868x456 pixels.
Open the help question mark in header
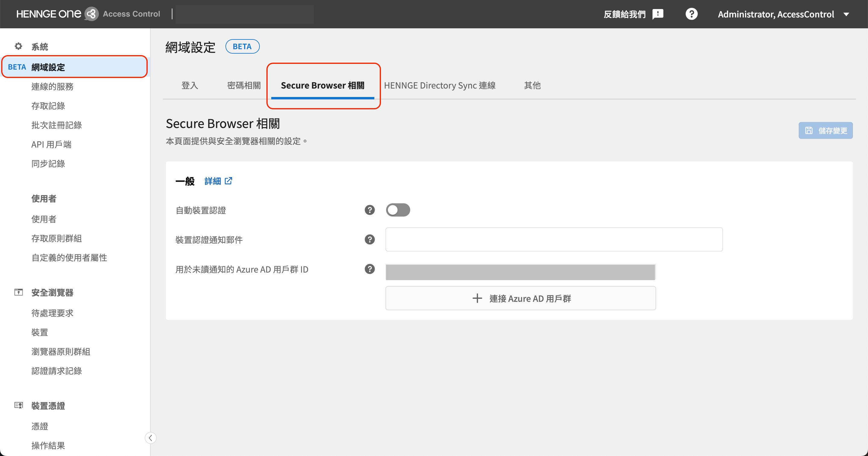(x=691, y=14)
